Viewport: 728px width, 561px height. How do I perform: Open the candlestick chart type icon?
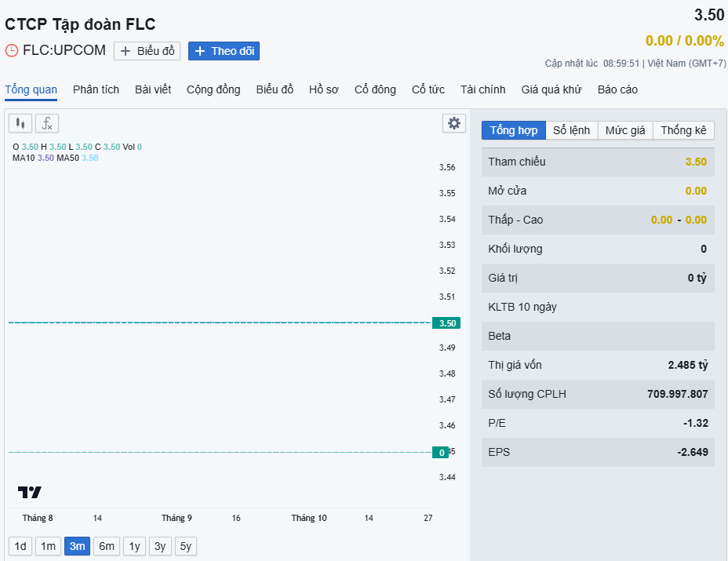tap(20, 123)
